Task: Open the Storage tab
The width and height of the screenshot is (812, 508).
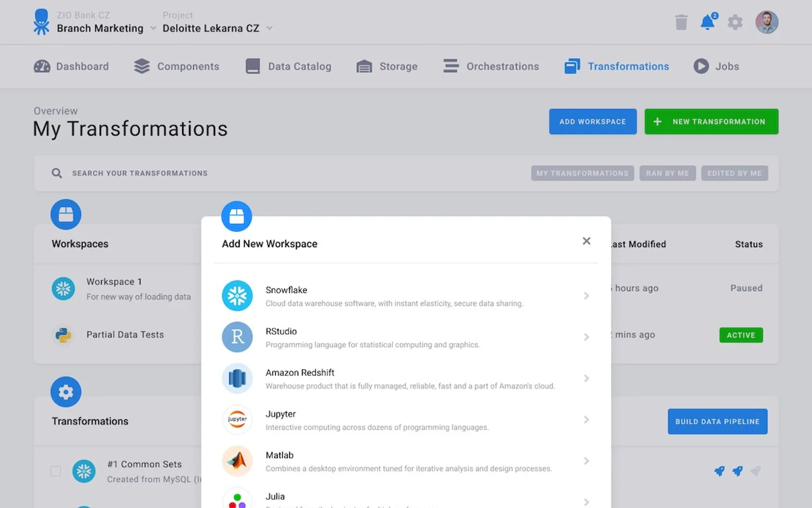Action: [387, 67]
